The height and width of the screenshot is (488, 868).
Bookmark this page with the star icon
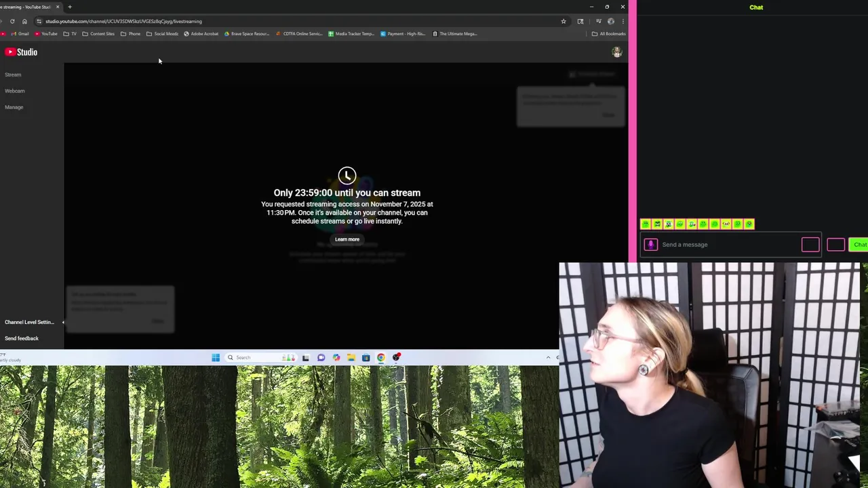coord(563,21)
